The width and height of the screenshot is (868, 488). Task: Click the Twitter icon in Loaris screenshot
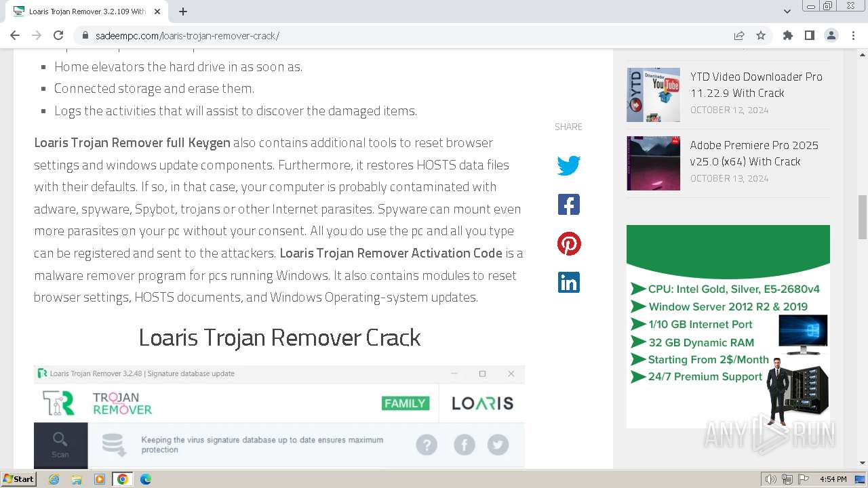click(x=498, y=445)
